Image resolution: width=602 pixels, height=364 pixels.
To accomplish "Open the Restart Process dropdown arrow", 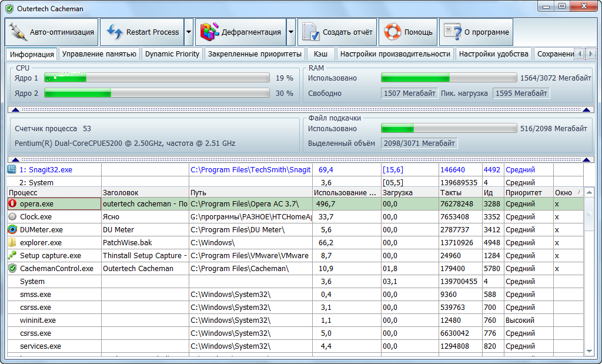I will click(189, 32).
